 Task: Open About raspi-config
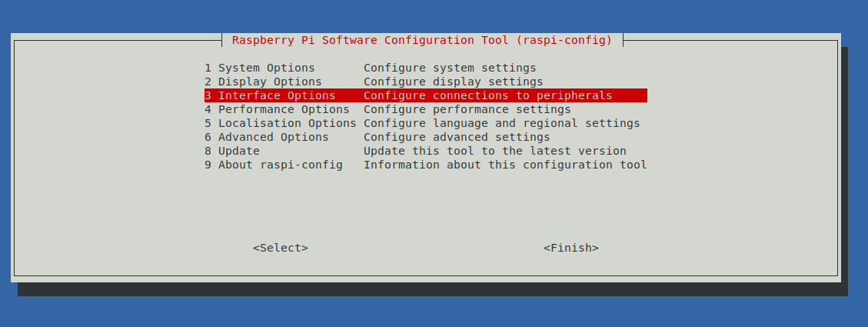click(280, 165)
